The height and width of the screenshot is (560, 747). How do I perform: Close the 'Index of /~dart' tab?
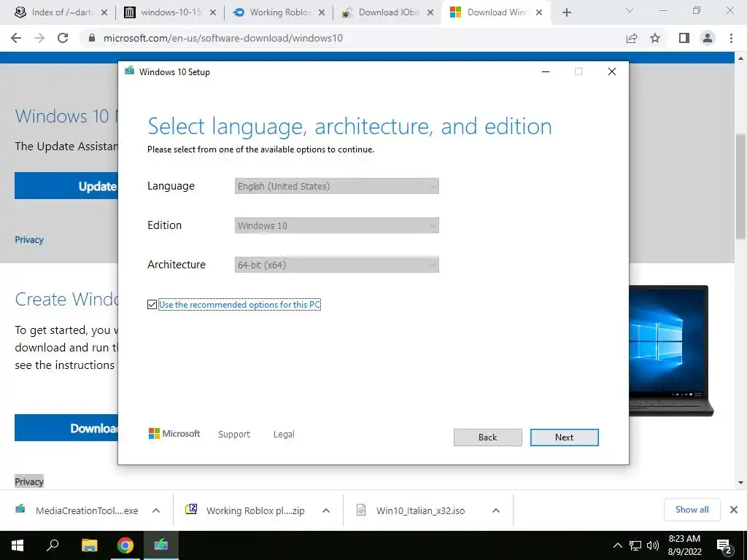pos(104,13)
